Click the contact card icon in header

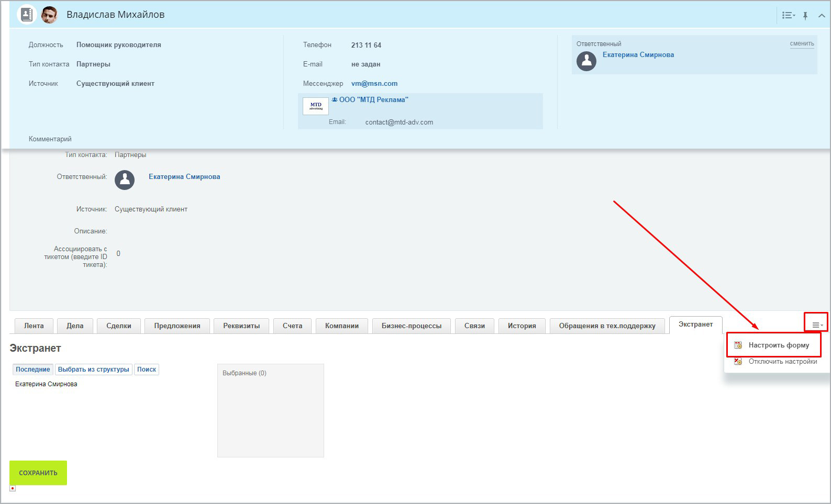(26, 15)
